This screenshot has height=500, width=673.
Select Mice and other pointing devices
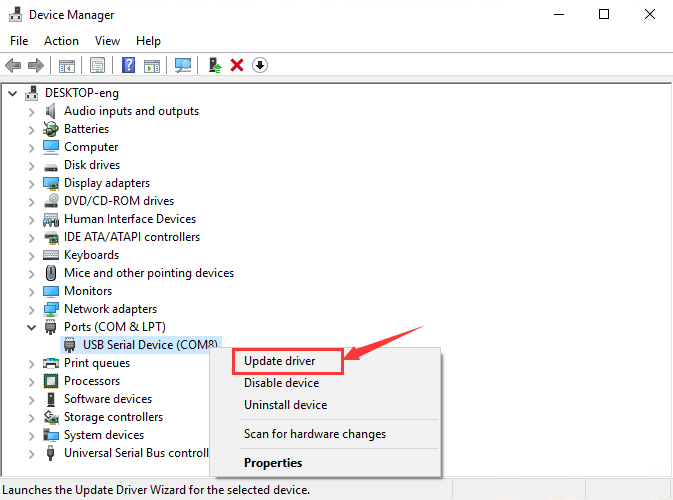[148, 273]
